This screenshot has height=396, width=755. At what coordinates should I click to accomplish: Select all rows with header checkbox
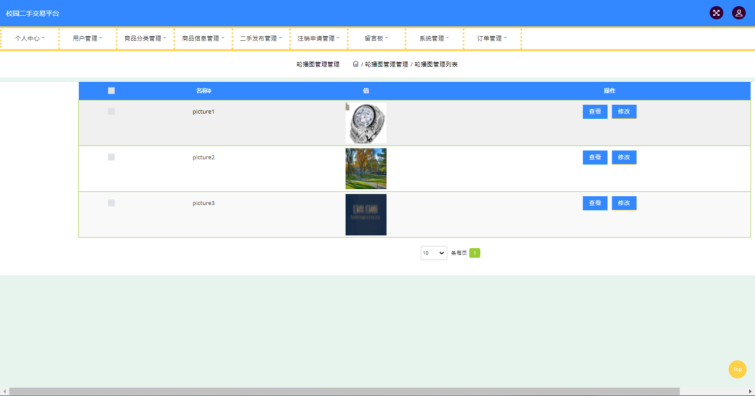[111, 91]
